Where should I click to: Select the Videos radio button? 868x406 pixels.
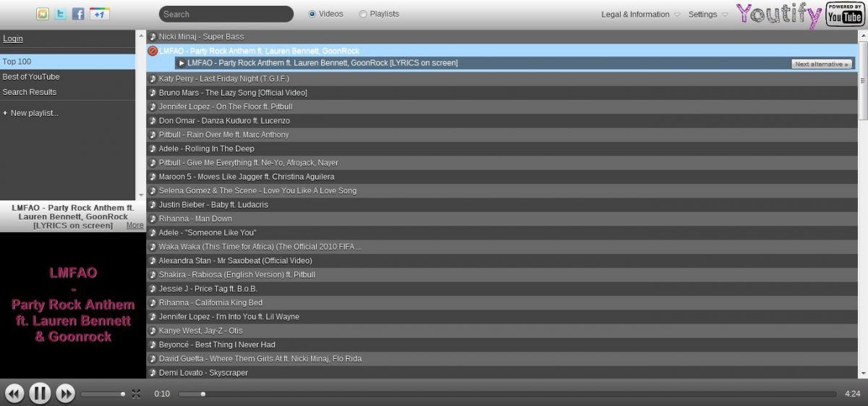tap(312, 14)
